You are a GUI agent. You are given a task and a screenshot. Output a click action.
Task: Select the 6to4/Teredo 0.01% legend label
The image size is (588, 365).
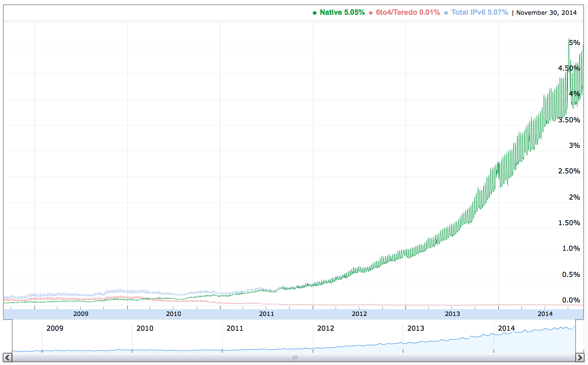click(408, 12)
